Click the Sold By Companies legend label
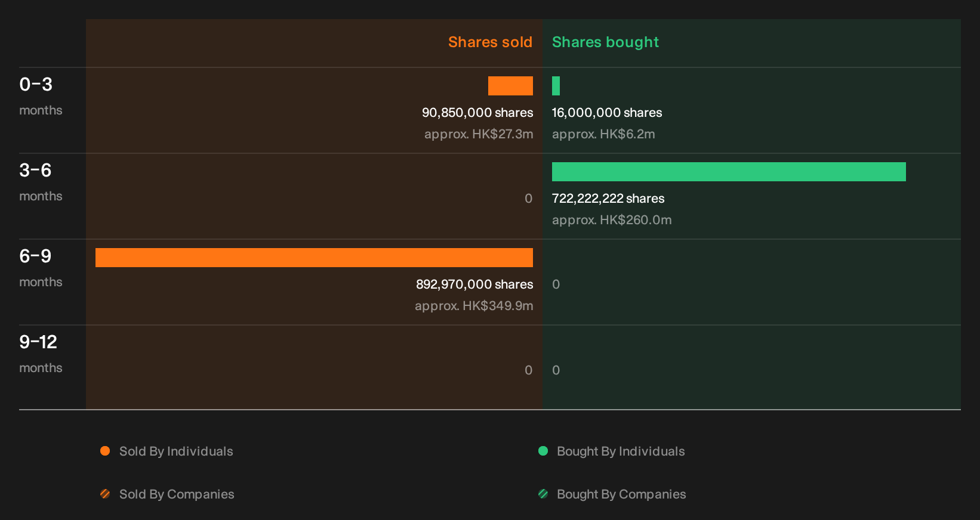The height and width of the screenshot is (520, 980). coord(177,494)
